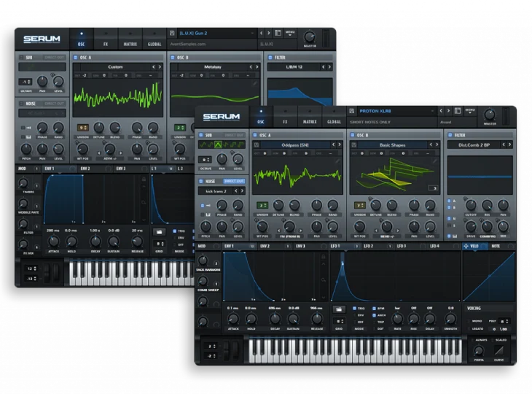Click lock icon in back window envelope display
This screenshot has width=532, height=394.
(x=144, y=179)
